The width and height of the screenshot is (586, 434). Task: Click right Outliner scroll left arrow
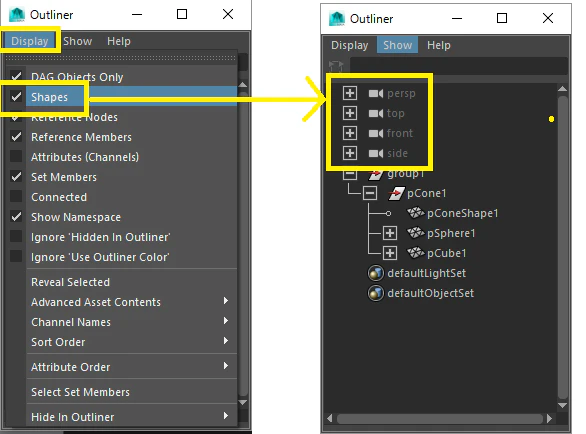[x=330, y=418]
